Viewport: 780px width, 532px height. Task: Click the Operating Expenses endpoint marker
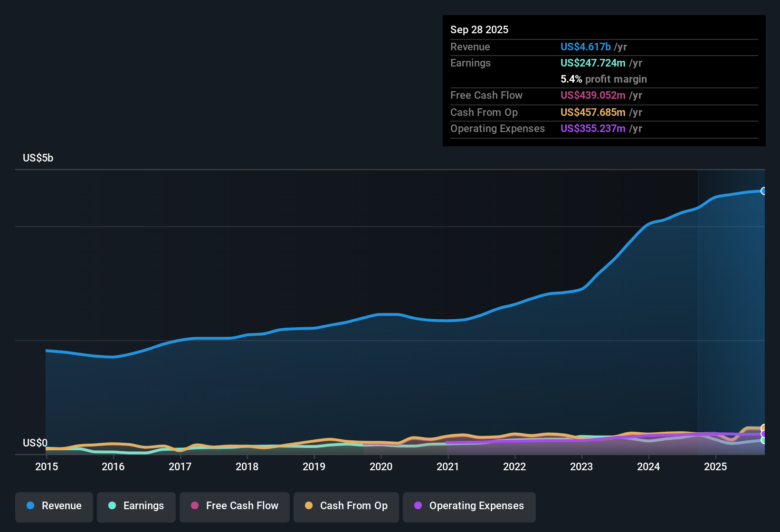tap(763, 434)
